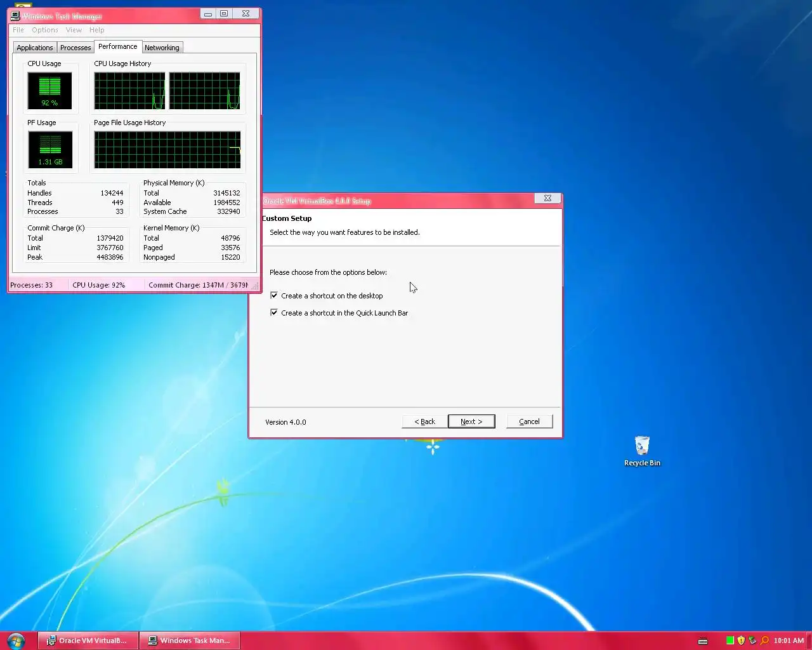Viewport: 812px width, 650px height.
Task: Click the Task Manager title bar icon
Action: (15, 15)
